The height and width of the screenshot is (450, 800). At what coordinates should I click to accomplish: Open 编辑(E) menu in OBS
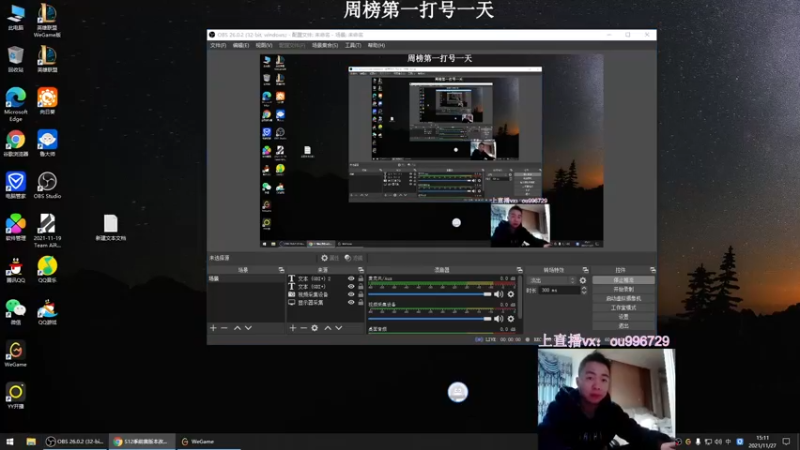[x=241, y=45]
